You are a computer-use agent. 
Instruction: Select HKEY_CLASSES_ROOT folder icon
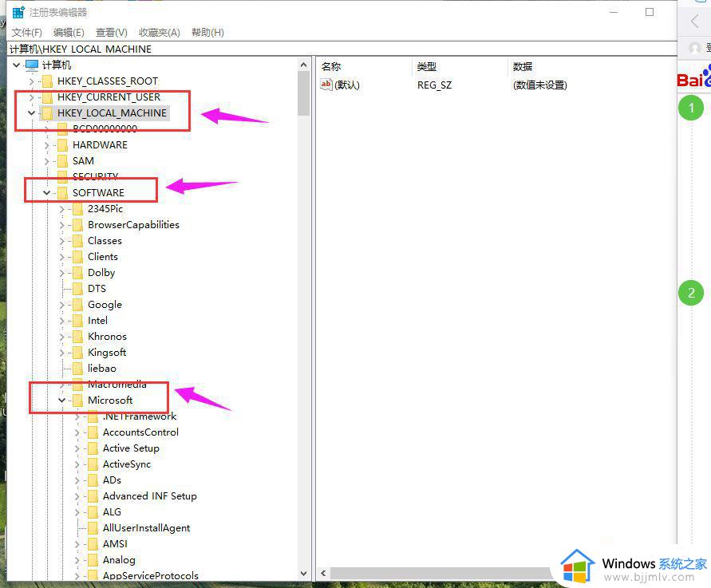pyautogui.click(x=47, y=81)
